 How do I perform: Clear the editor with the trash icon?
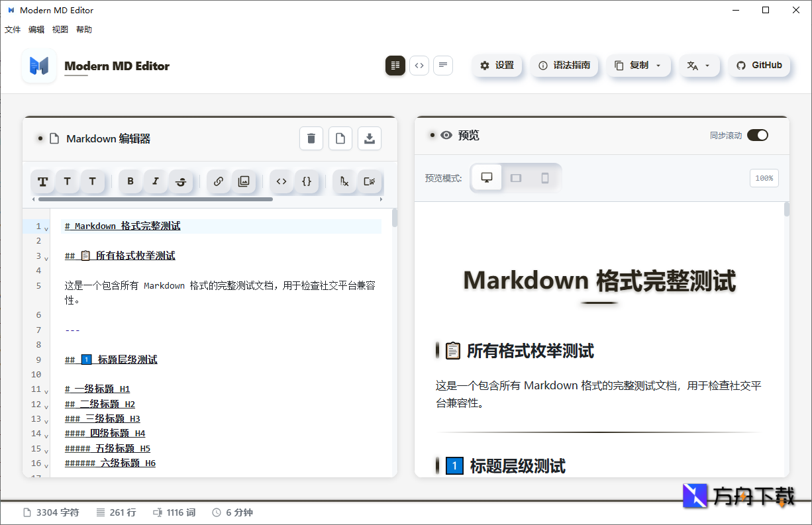[x=311, y=138]
